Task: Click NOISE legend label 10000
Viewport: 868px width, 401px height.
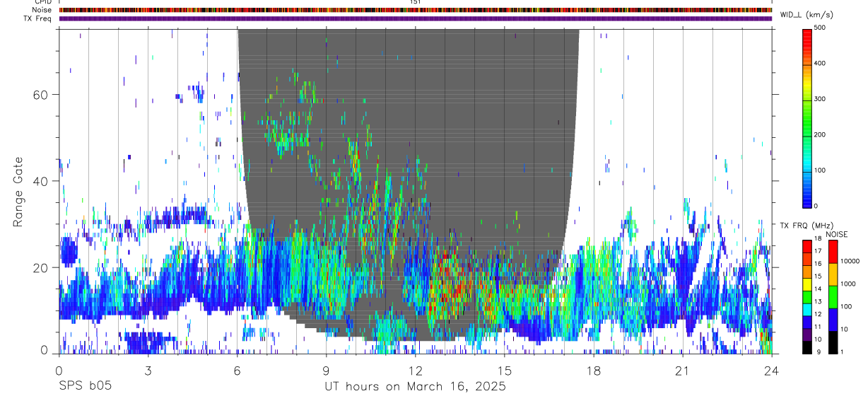Action: (850, 261)
